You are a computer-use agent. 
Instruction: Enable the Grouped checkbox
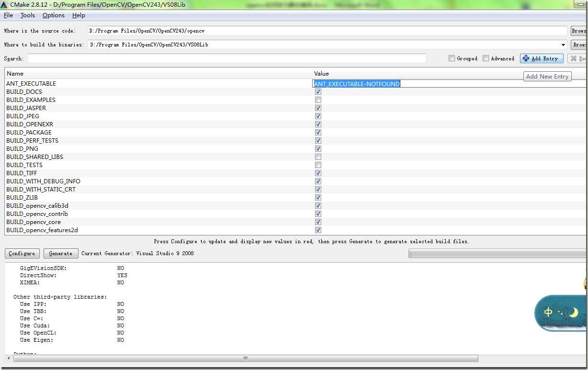coord(452,58)
